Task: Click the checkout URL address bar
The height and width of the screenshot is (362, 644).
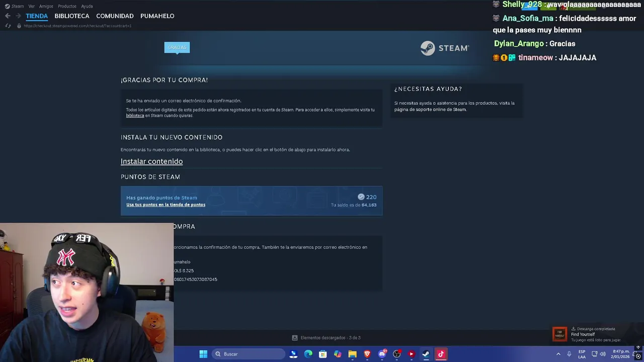Action: [x=77, y=26]
